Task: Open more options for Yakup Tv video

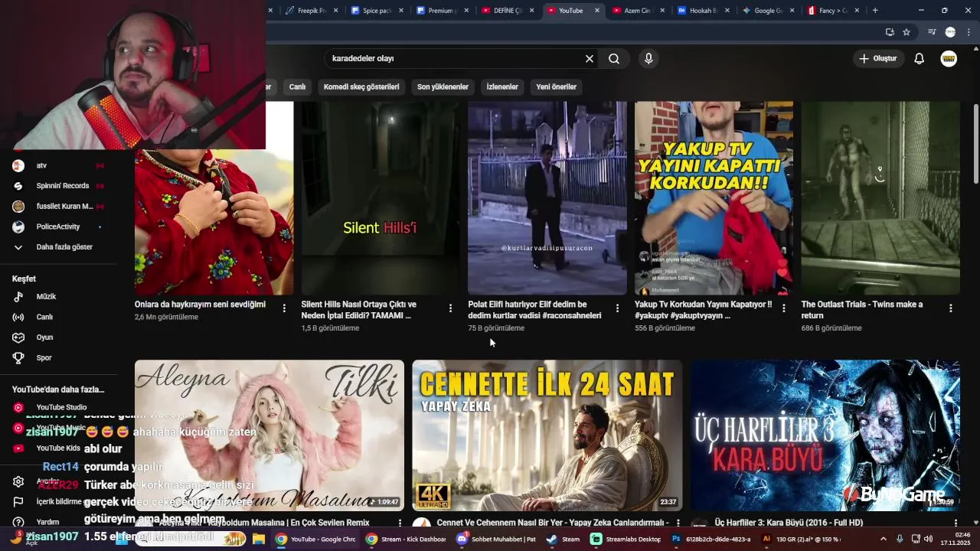Action: click(783, 308)
